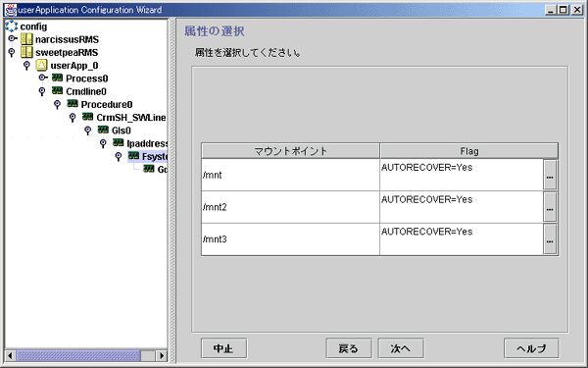Open flag editor for /mnt2 row

(x=550, y=207)
